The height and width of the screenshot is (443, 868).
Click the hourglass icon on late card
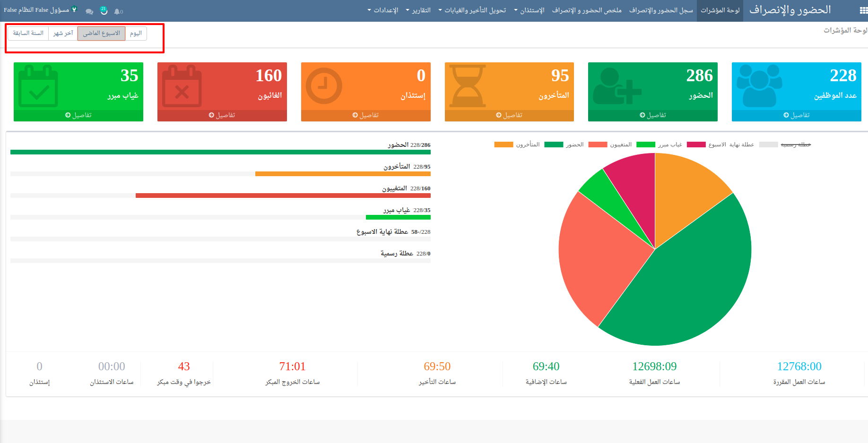pos(467,85)
